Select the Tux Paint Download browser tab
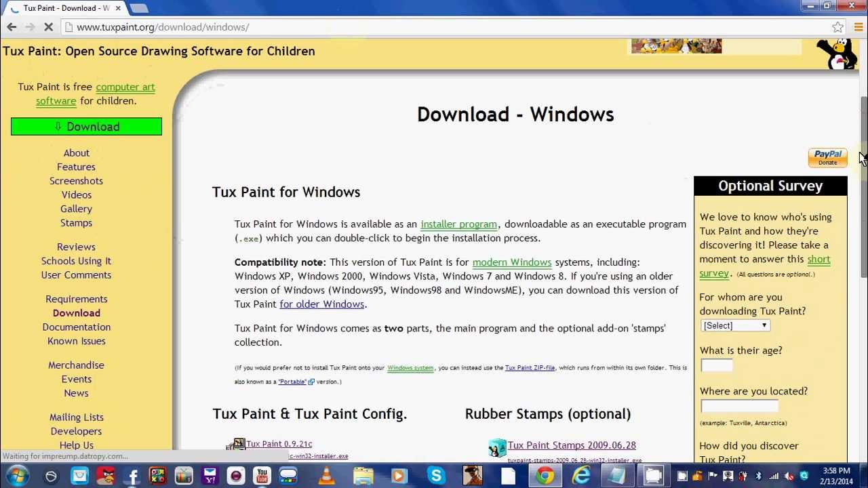The image size is (868, 488). pos(65,8)
